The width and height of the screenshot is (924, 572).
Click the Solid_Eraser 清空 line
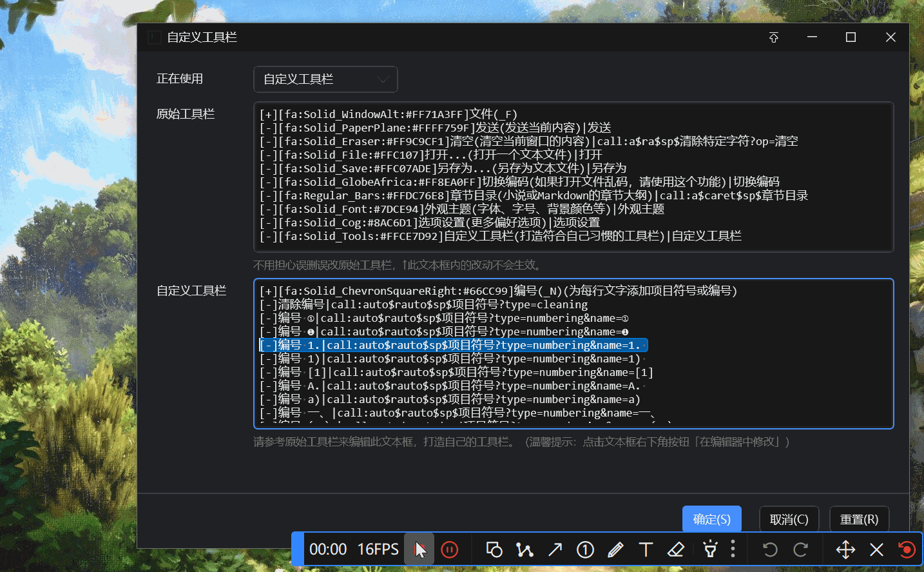528,141
